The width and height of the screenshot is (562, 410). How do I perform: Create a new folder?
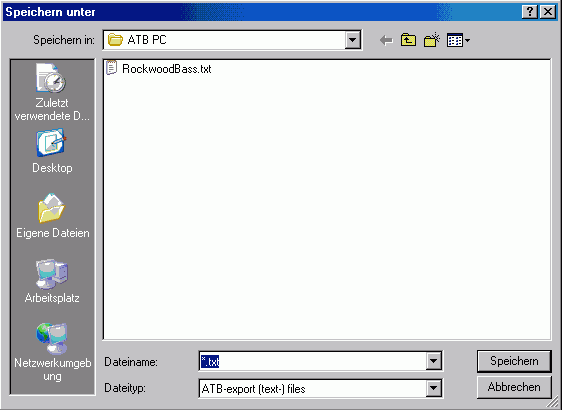[432, 40]
